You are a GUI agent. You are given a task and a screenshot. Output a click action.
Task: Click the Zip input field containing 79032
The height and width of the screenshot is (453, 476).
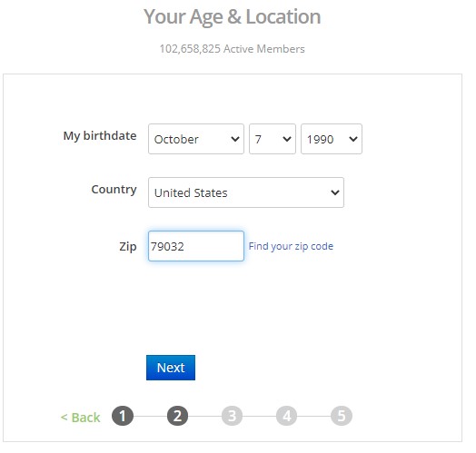[196, 246]
